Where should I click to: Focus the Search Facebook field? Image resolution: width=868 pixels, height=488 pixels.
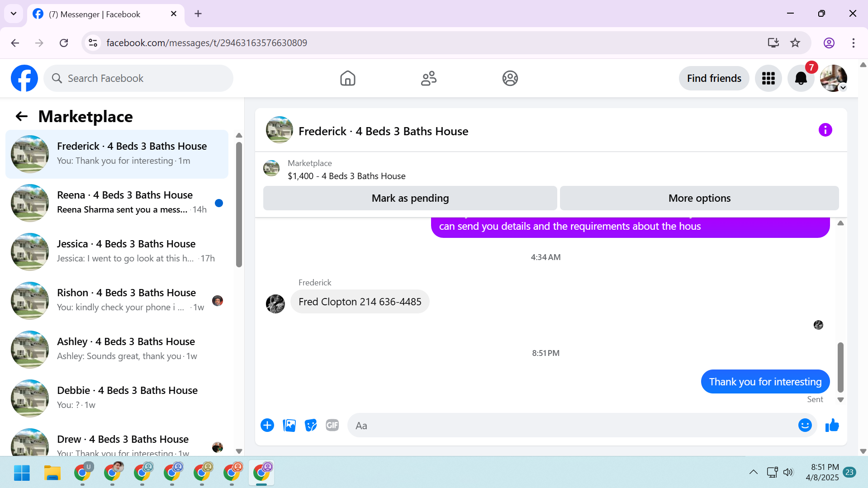coord(138,78)
